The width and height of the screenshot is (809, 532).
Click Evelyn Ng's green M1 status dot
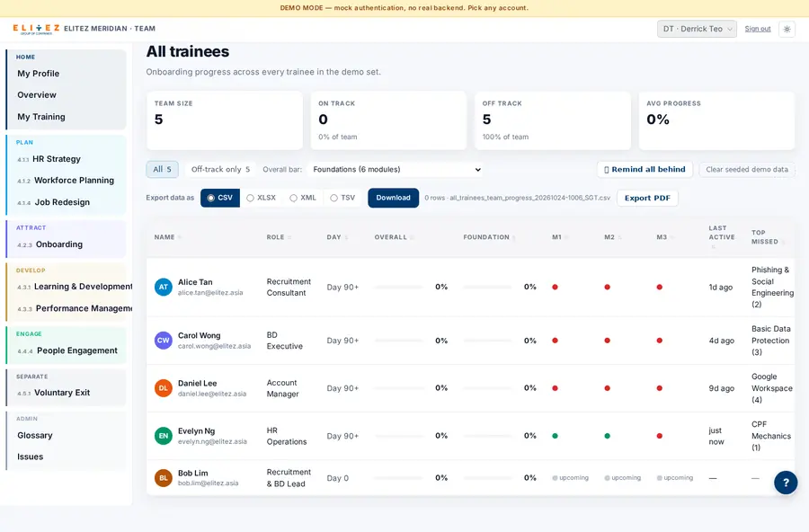coord(556,436)
